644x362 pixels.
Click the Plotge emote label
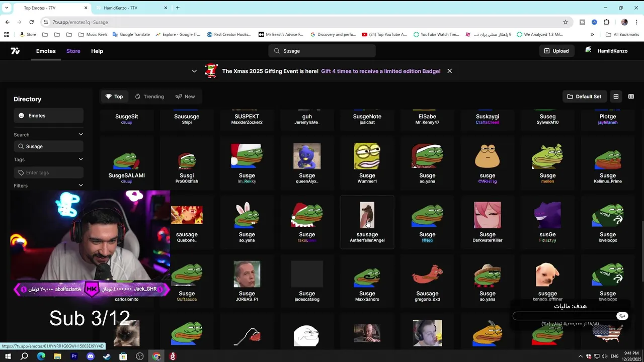pyautogui.click(x=608, y=116)
